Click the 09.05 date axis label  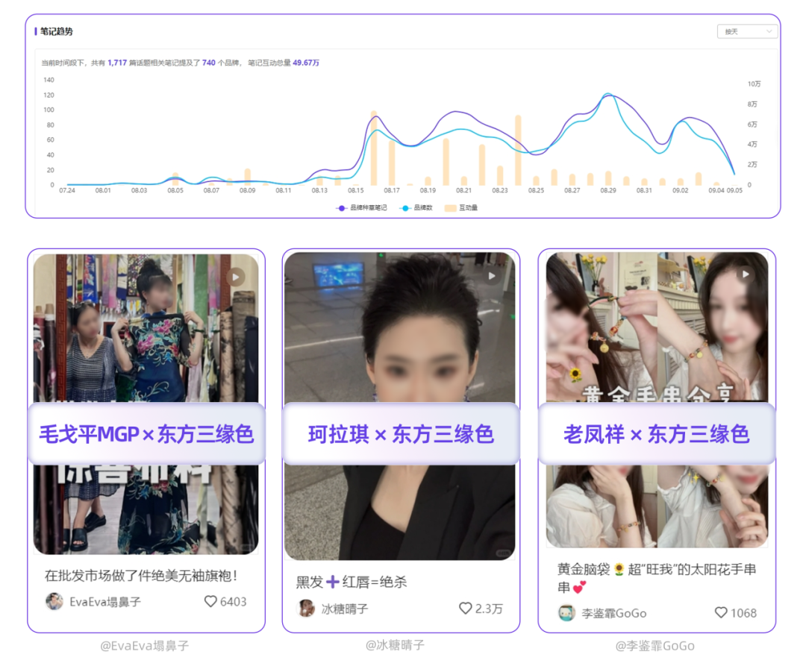click(x=734, y=190)
